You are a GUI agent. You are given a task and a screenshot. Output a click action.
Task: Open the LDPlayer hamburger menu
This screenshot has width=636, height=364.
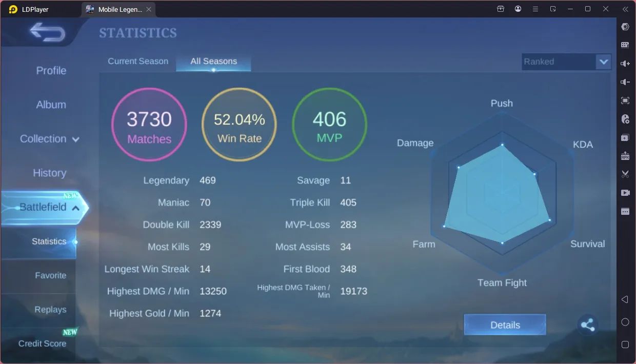click(535, 9)
